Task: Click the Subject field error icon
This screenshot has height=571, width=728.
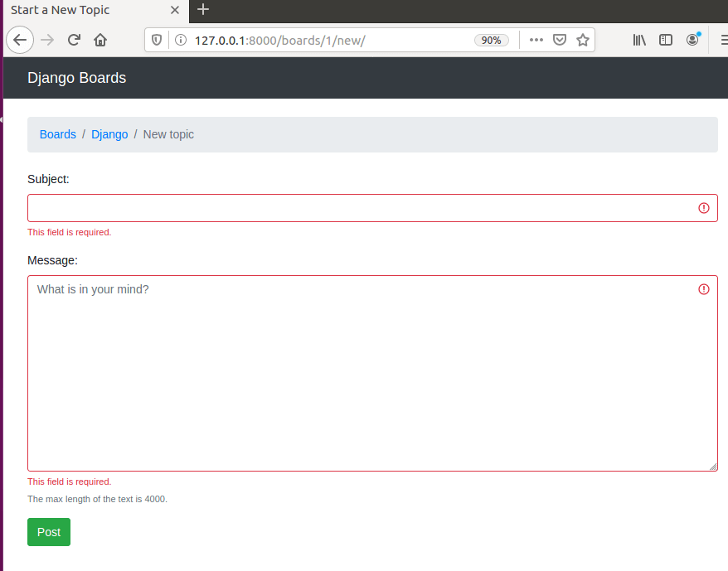Action: 704,208
